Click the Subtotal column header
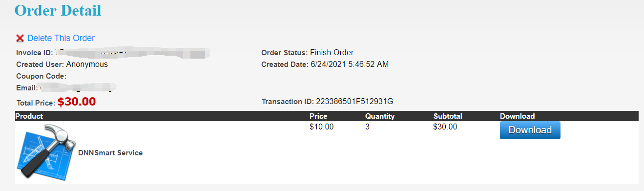 click(448, 116)
